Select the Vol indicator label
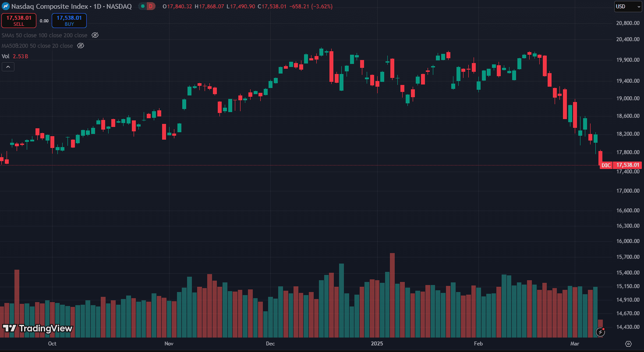 coord(6,56)
